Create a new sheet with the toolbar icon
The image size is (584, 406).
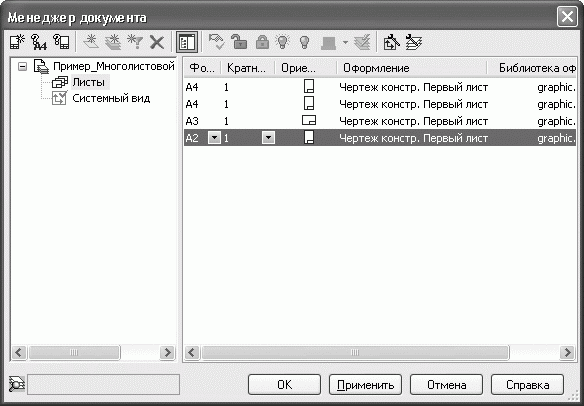[x=17, y=42]
